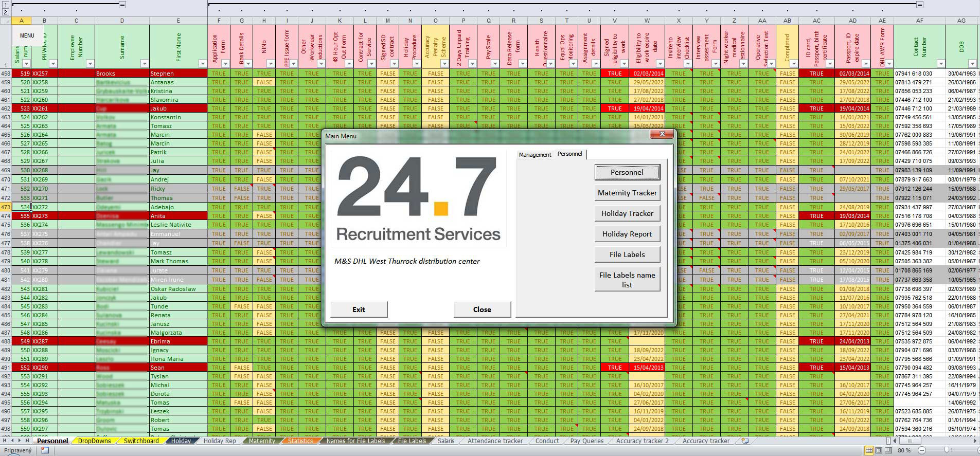
Task: Click the zoom slider handle
Action: click(947, 450)
